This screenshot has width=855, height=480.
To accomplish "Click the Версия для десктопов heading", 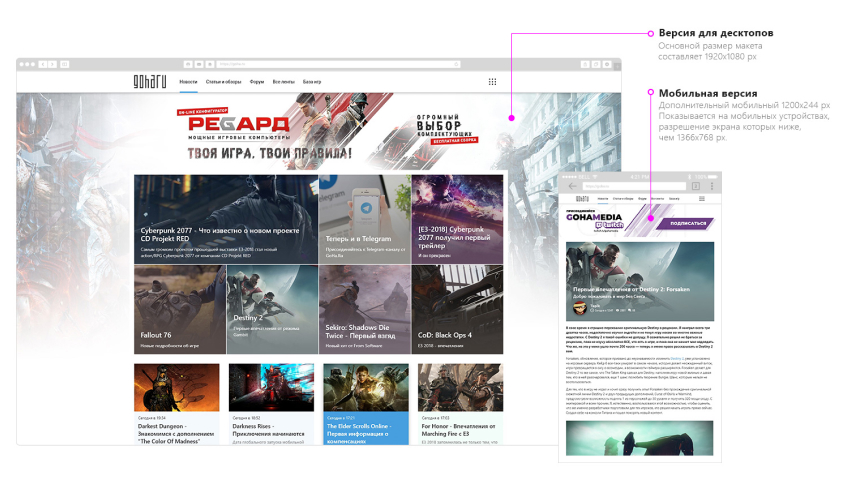I will pyautogui.click(x=715, y=33).
